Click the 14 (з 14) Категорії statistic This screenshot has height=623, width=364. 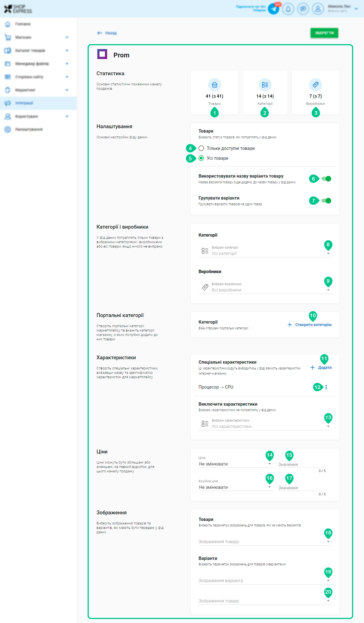click(x=265, y=93)
